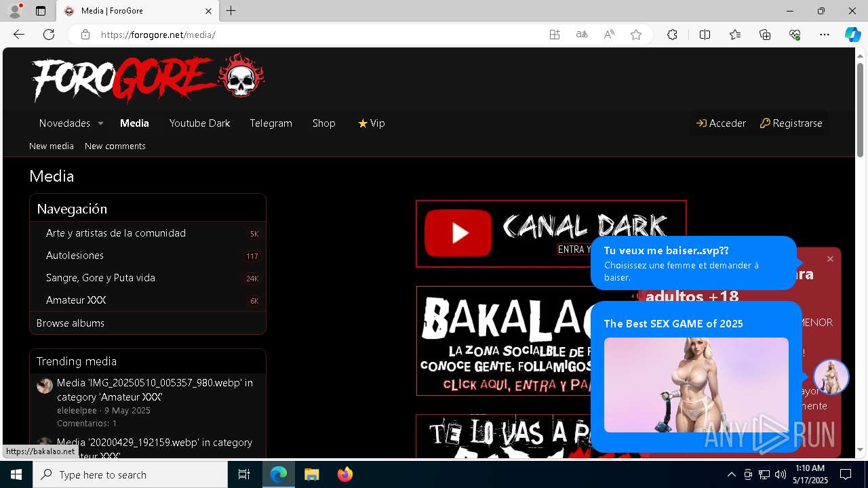Open taskbar clock showing 1:10 AM
This screenshot has height=488, width=868.
(x=810, y=474)
